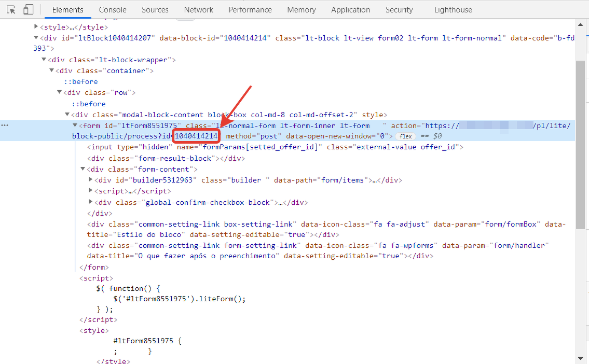Toggle the device toolbar icon
589x364 pixels.
[29, 10]
